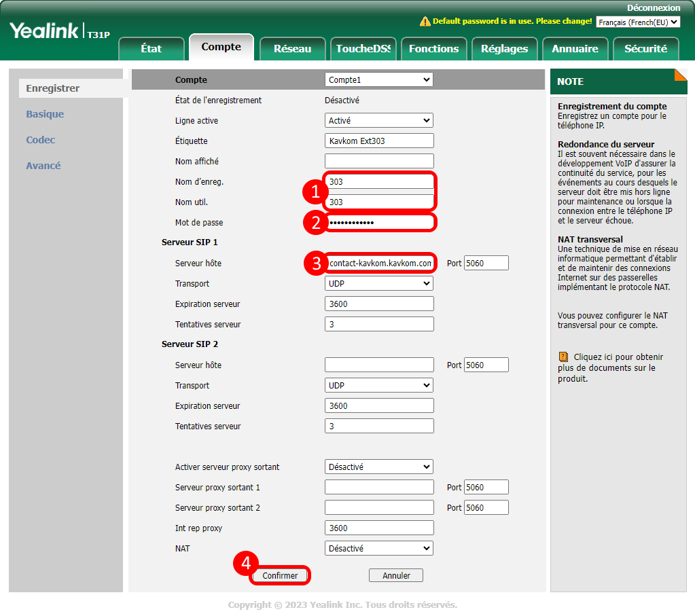The width and height of the screenshot is (695, 616).
Task: Select the Codec sidebar item
Action: pos(41,140)
